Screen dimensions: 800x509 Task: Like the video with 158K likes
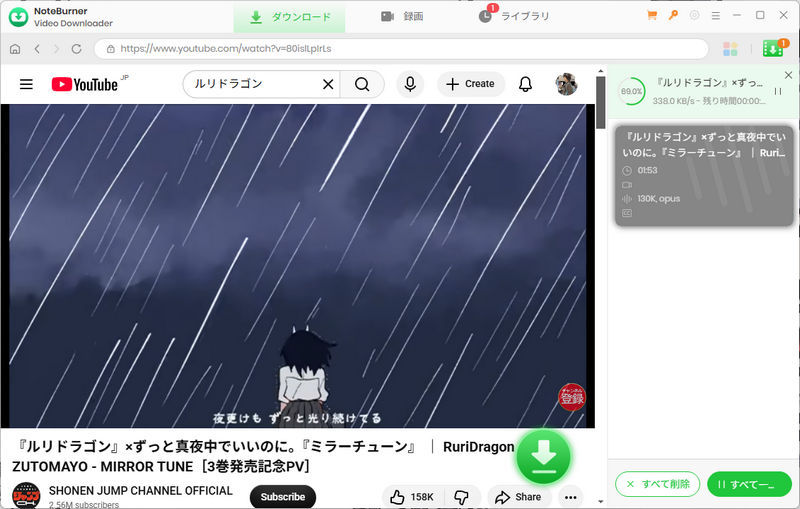(x=412, y=497)
